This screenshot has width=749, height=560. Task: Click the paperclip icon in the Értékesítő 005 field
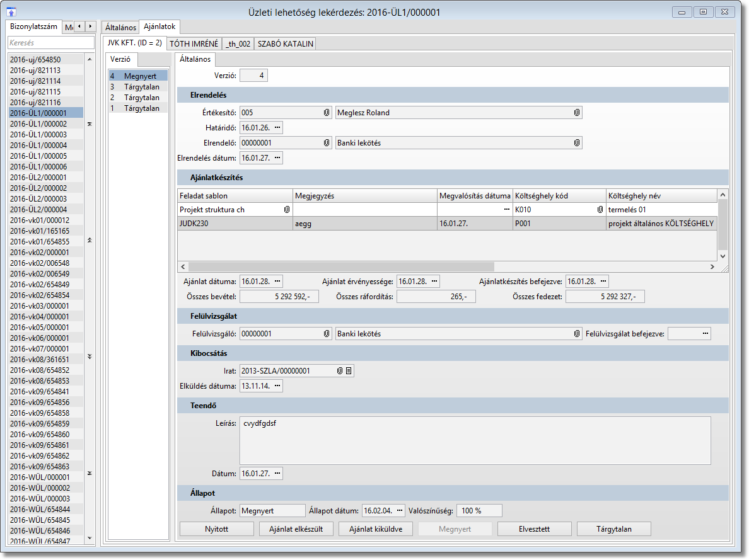327,113
